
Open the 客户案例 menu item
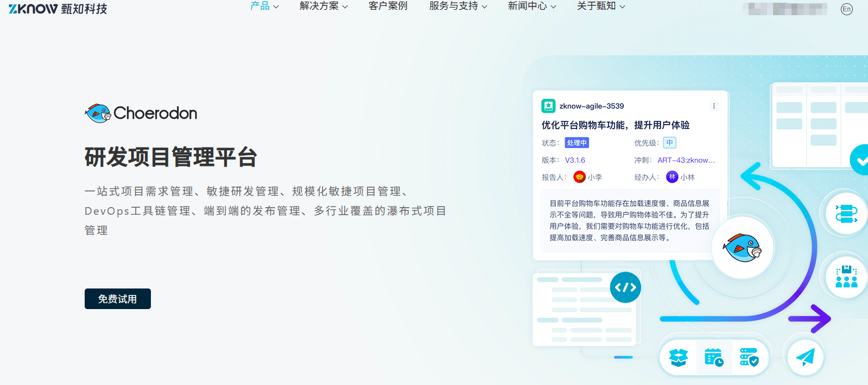coord(388,6)
